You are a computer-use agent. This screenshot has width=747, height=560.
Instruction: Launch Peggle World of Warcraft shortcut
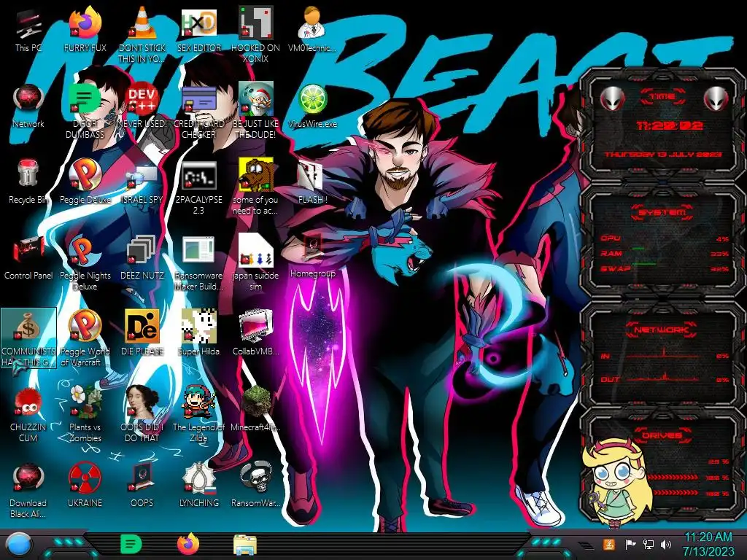click(85, 338)
